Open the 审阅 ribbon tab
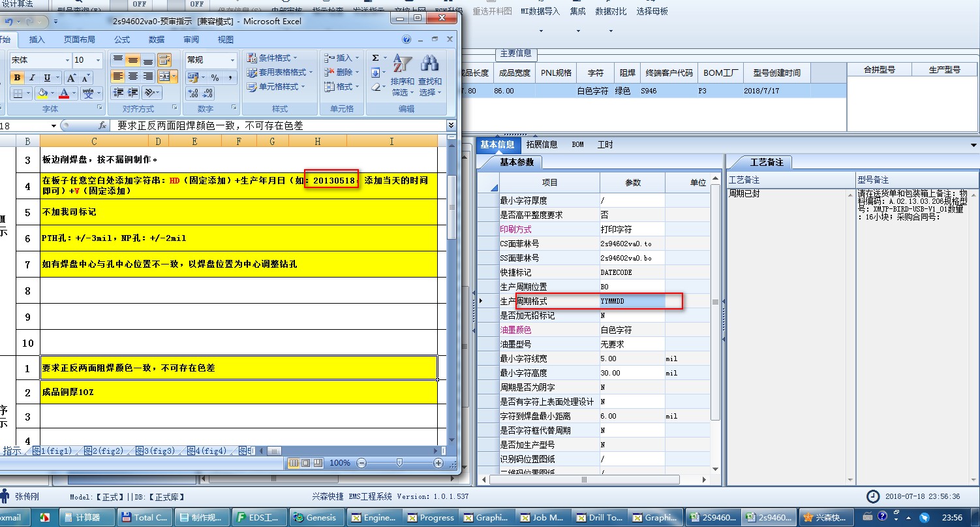 pos(191,40)
